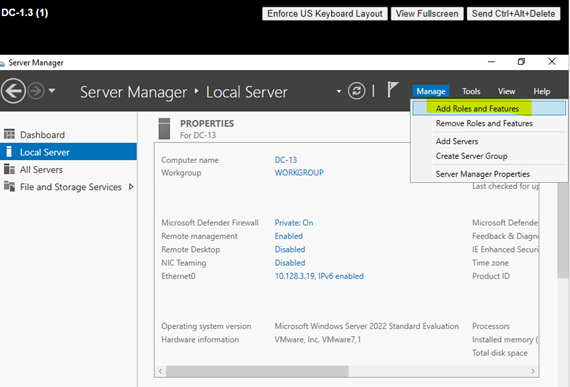The image size is (570, 387).
Task: Close the Server Manager window
Action: (552, 62)
